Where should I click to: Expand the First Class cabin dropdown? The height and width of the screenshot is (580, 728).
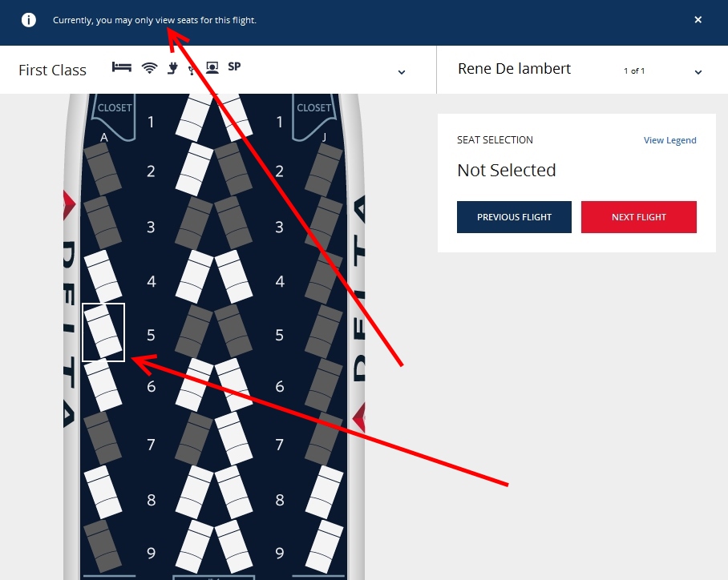click(402, 72)
